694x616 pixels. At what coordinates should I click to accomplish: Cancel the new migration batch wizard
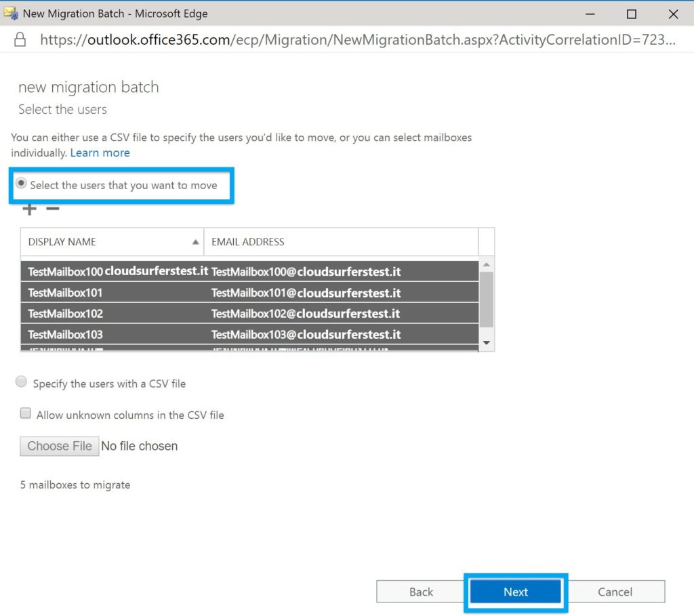pos(615,592)
